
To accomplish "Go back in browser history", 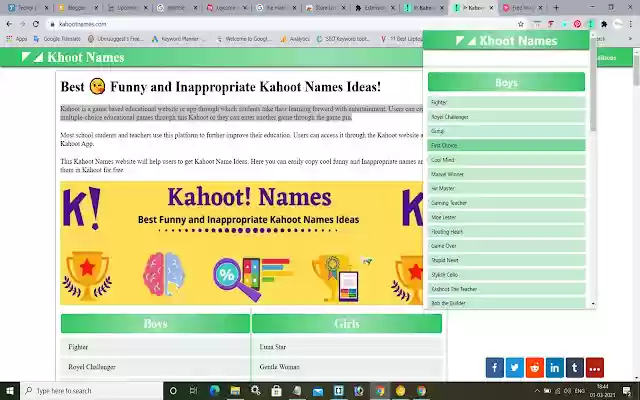I will coord(9,24).
